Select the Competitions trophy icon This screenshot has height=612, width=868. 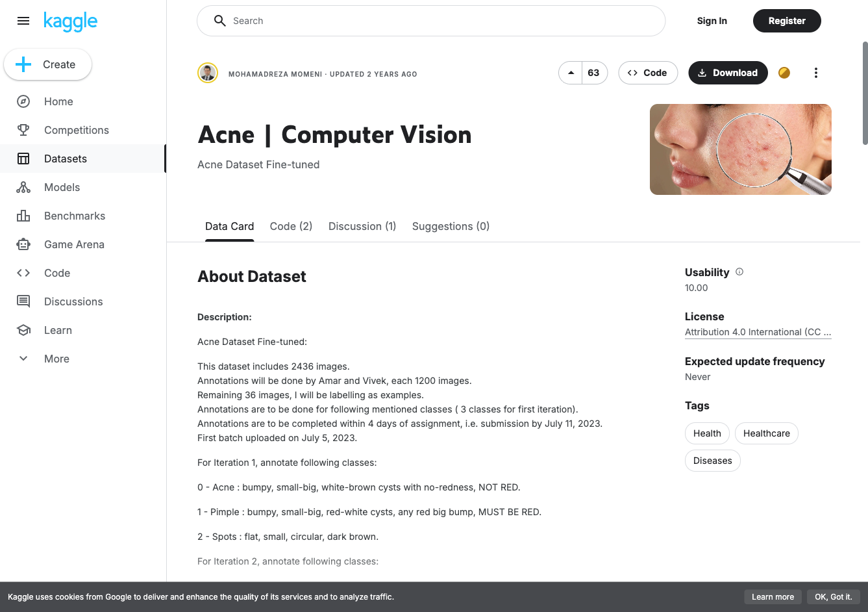(x=23, y=130)
